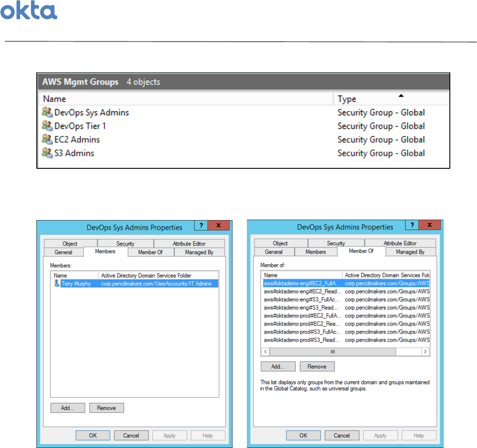Viewport: 477px width, 448px height.
Task: Click the left arrow of Member of horizontal scrollbar
Action: click(x=265, y=352)
